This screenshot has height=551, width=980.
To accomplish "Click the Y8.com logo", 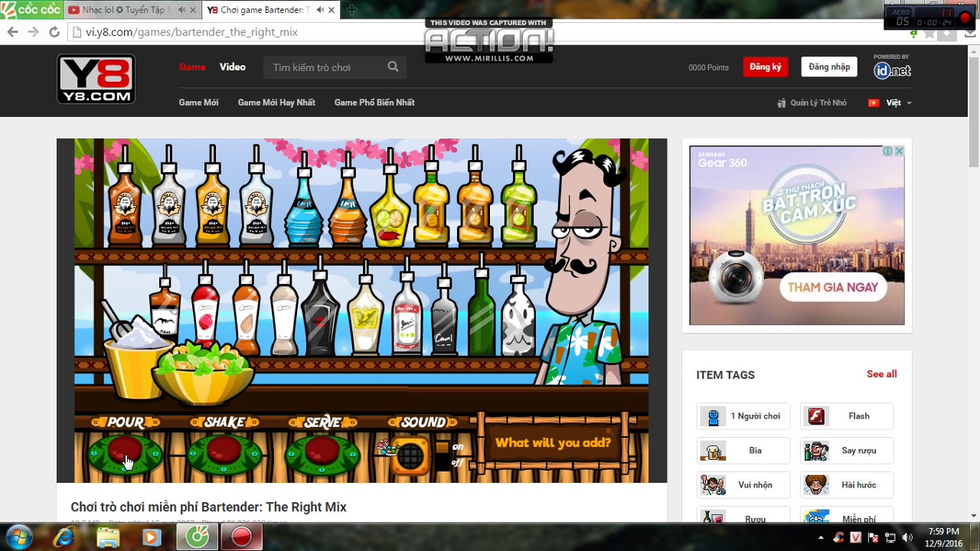I will pyautogui.click(x=96, y=79).
